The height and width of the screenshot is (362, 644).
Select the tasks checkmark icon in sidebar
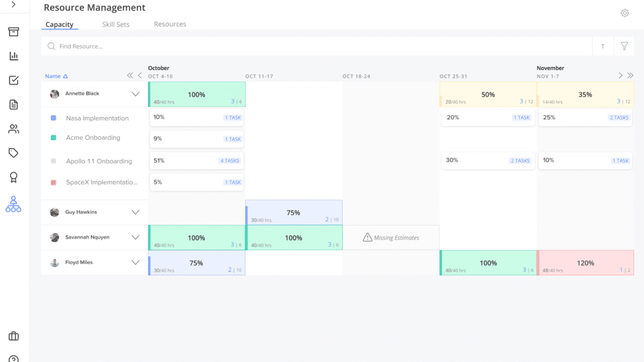(x=13, y=80)
